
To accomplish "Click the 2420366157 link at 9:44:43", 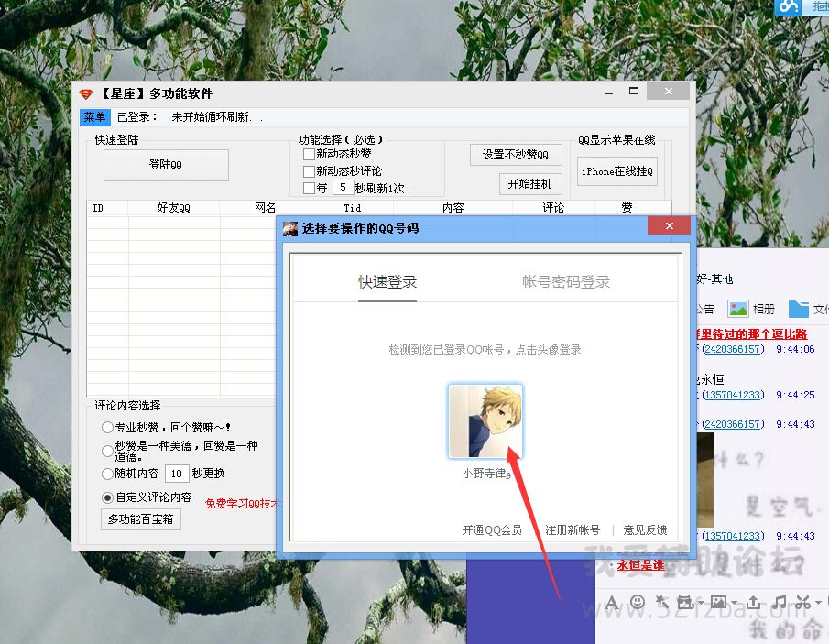I will click(733, 424).
